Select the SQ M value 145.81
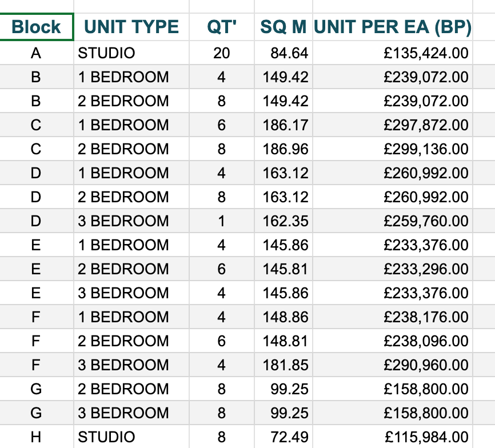Viewport: 495px width, 448px height. tap(285, 269)
